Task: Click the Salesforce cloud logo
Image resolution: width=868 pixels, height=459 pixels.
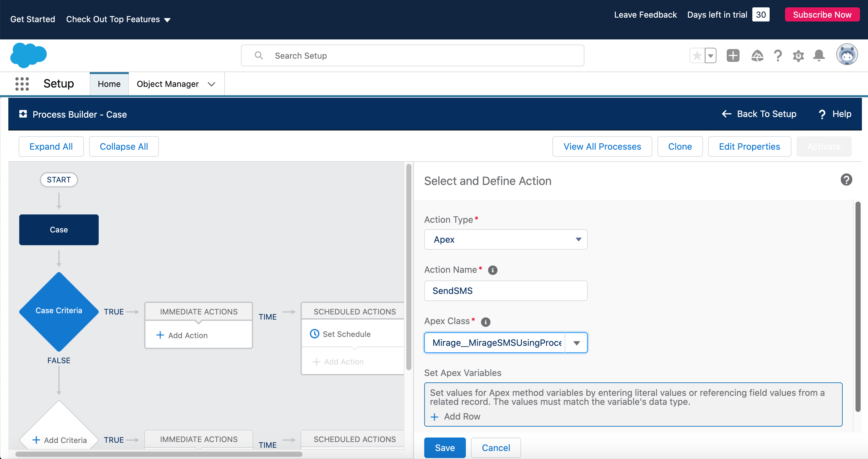Action: tap(28, 55)
